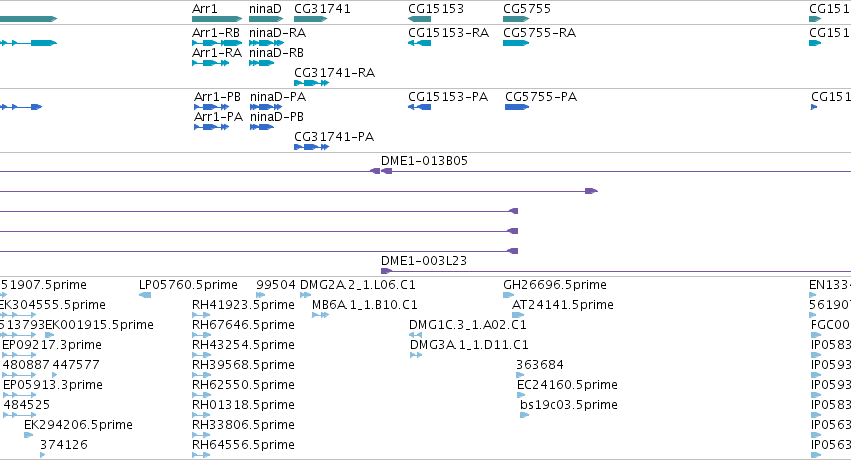Image resolution: width=851 pixels, height=460 pixels.
Task: Click the ninaD-RB transcript glyph
Action: click(x=262, y=63)
